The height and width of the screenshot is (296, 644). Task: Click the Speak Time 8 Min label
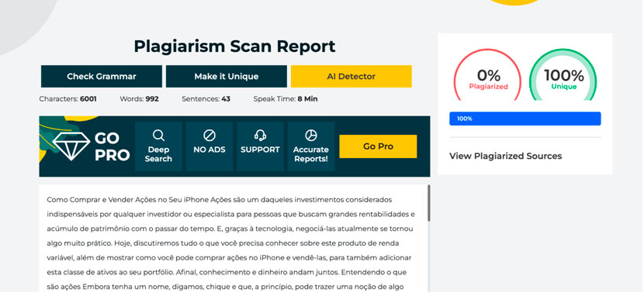(x=286, y=99)
